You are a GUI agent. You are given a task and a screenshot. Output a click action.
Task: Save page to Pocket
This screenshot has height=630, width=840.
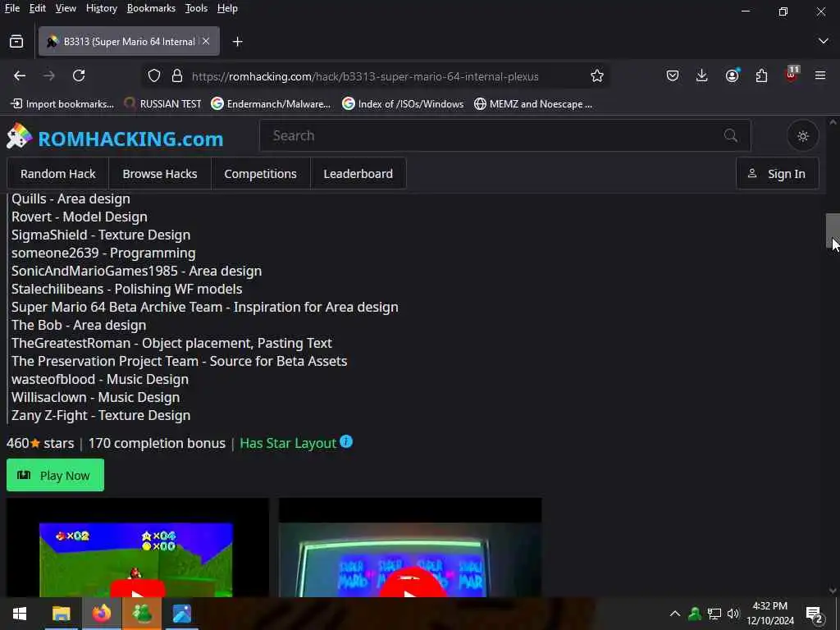[x=673, y=75]
